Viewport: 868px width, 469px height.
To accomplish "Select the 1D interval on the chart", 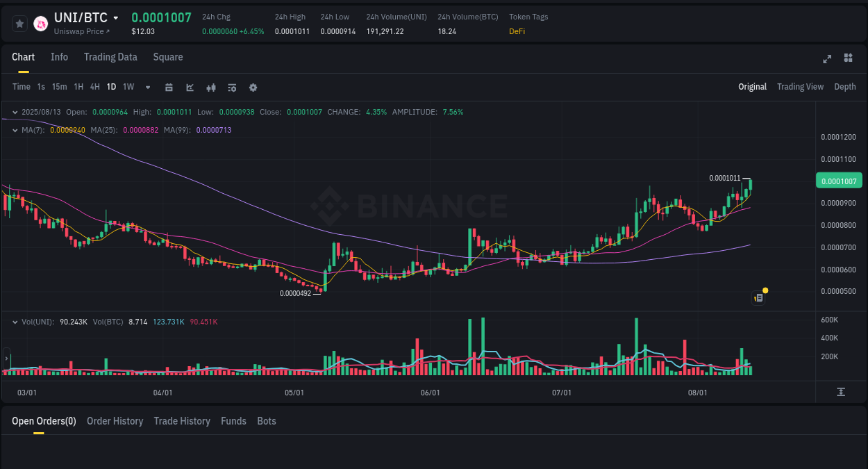I will point(111,87).
